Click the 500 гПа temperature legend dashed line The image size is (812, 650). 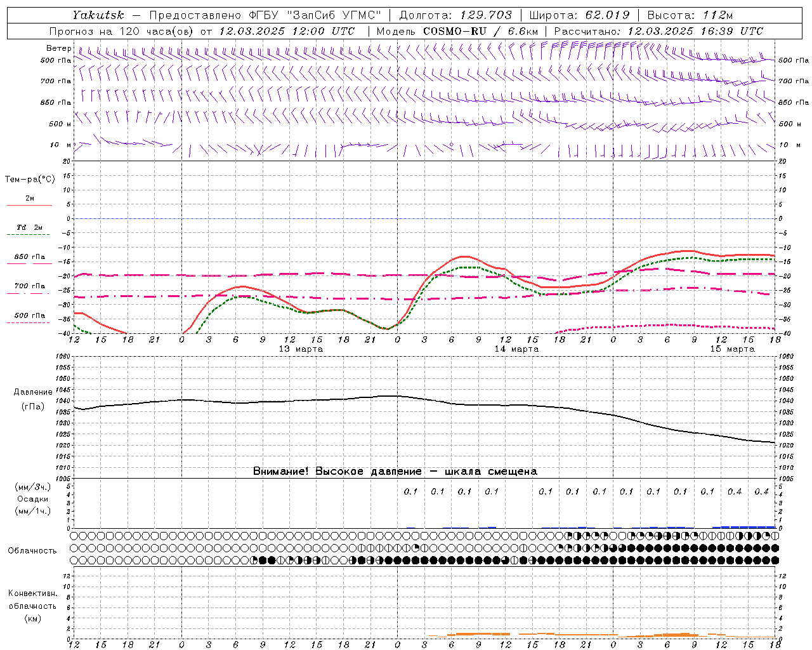tap(29, 323)
